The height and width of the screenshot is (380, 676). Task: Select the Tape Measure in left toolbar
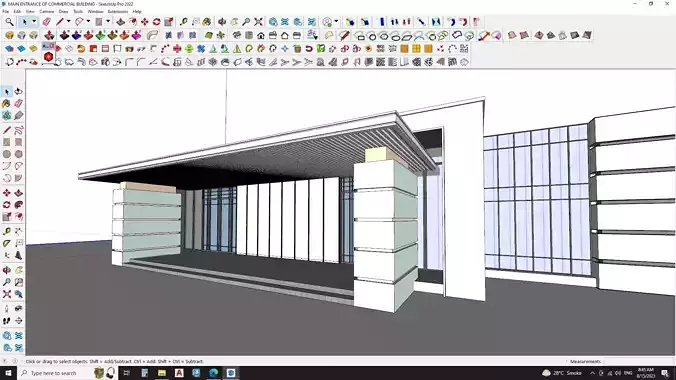point(6,232)
